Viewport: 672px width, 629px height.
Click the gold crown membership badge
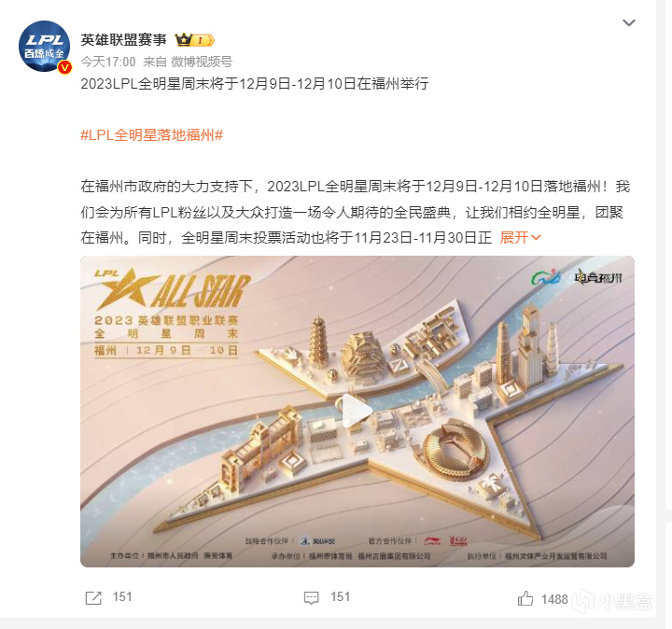point(194,40)
